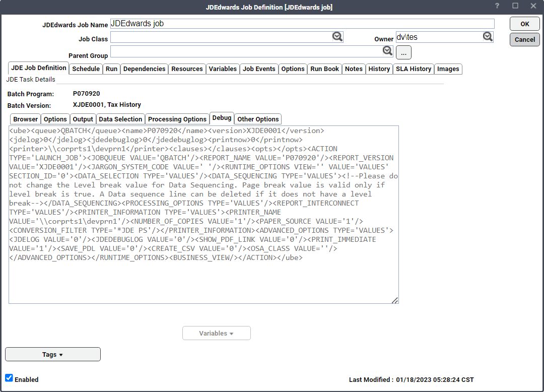Maximize the Job Definition window

[x=515, y=6]
